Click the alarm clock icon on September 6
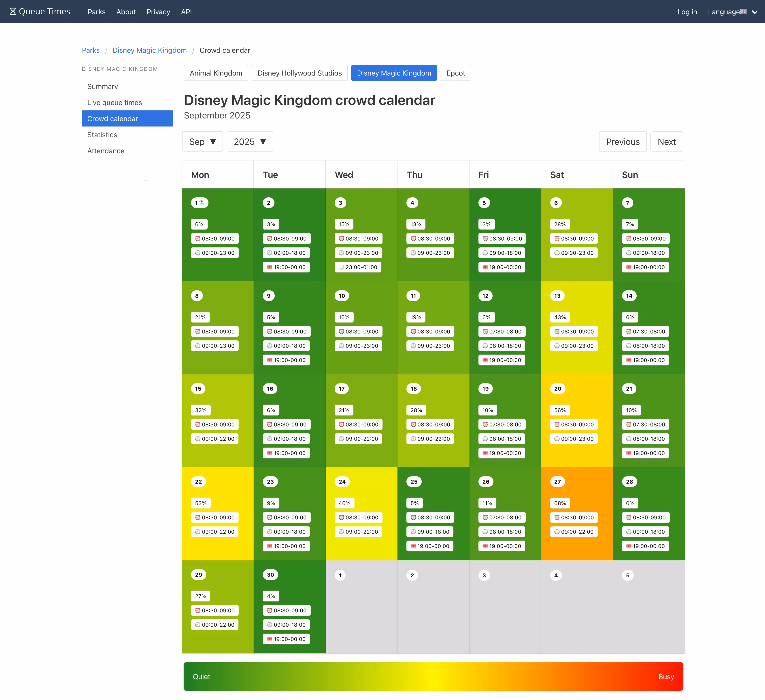The height and width of the screenshot is (700, 765). click(557, 238)
